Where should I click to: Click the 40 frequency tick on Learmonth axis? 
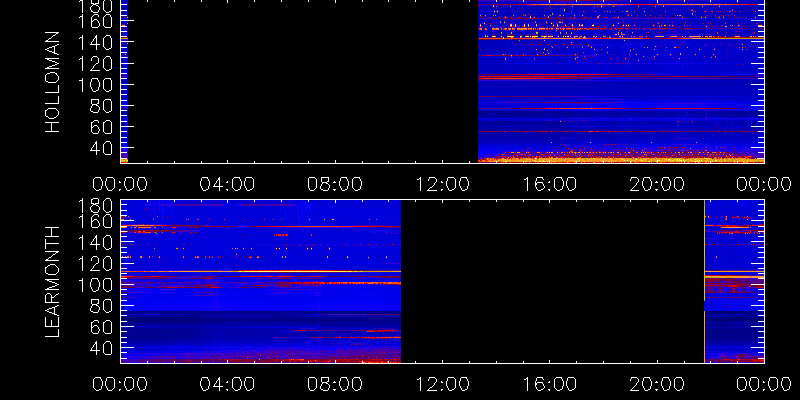click(102, 348)
